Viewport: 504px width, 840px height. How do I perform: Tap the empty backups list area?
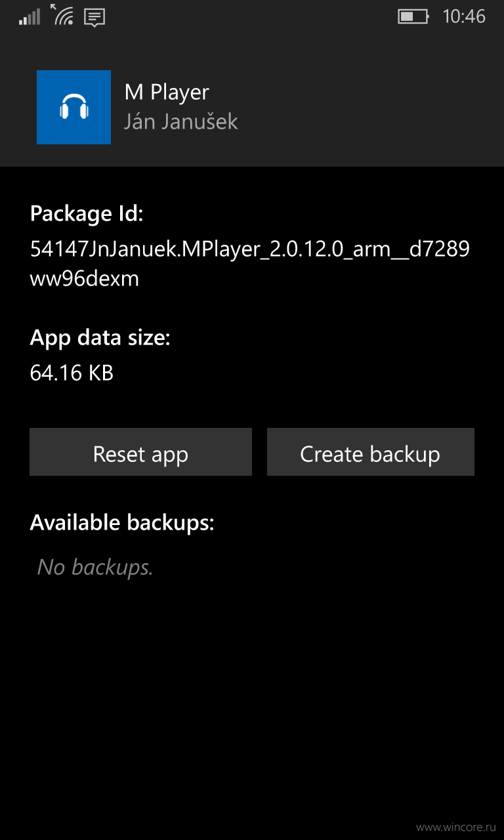(x=252, y=689)
